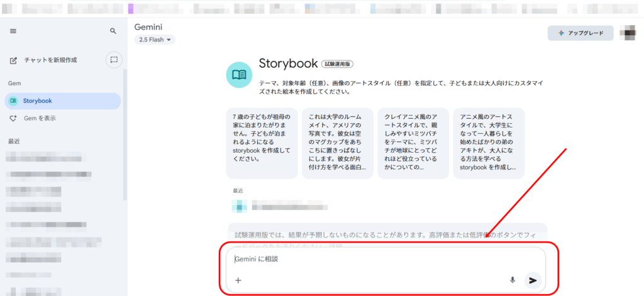This screenshot has height=296, width=644.
Task: Select the college roommate アメリア prompt card
Action: [337, 143]
